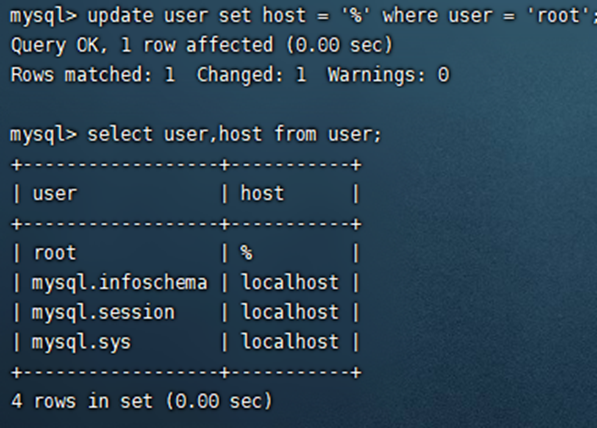
Task: Click the '%' host value for root
Action: 246,253
